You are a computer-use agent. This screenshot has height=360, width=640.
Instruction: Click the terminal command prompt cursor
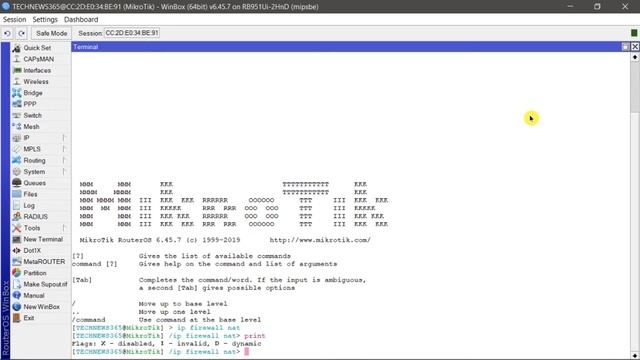tap(247, 351)
